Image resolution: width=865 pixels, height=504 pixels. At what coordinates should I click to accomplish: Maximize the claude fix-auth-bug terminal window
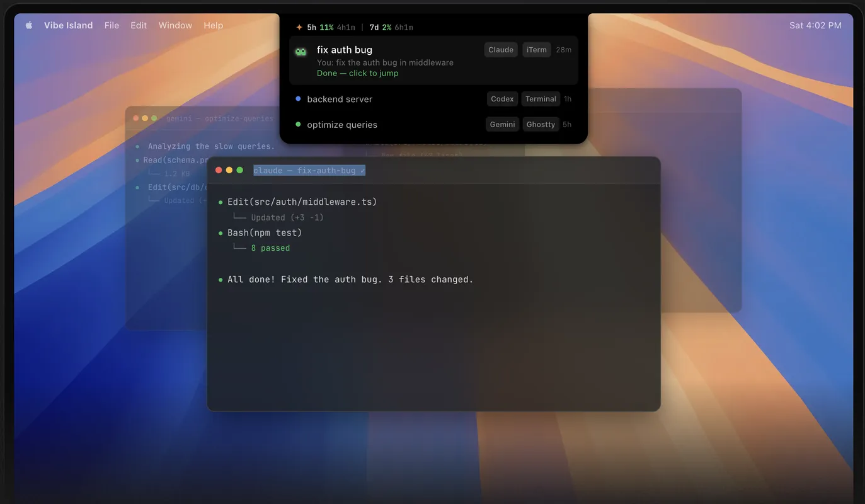239,170
